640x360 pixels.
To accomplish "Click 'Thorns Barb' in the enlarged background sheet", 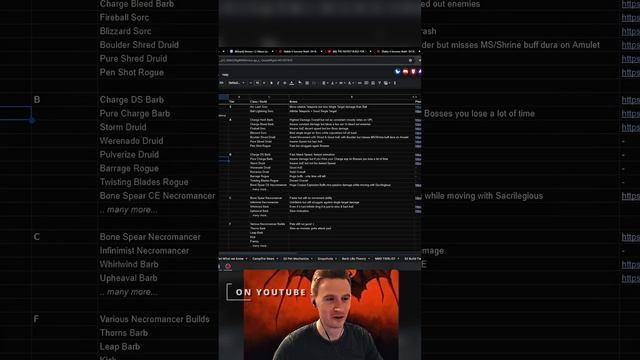I will click(124, 333).
